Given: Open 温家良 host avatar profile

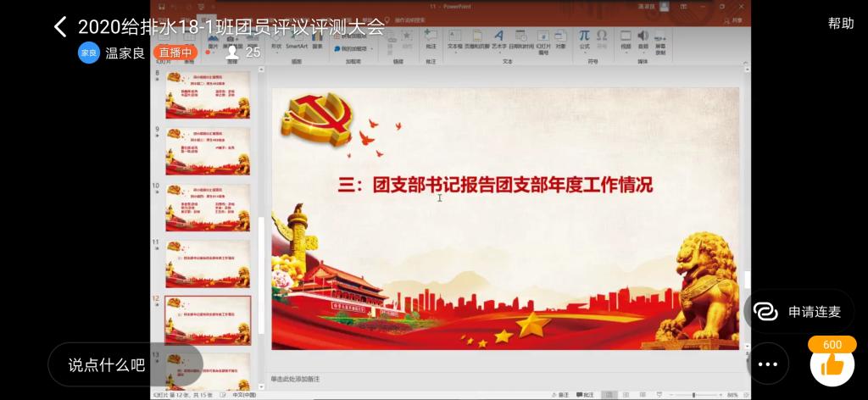Looking at the screenshot, I should (x=89, y=52).
